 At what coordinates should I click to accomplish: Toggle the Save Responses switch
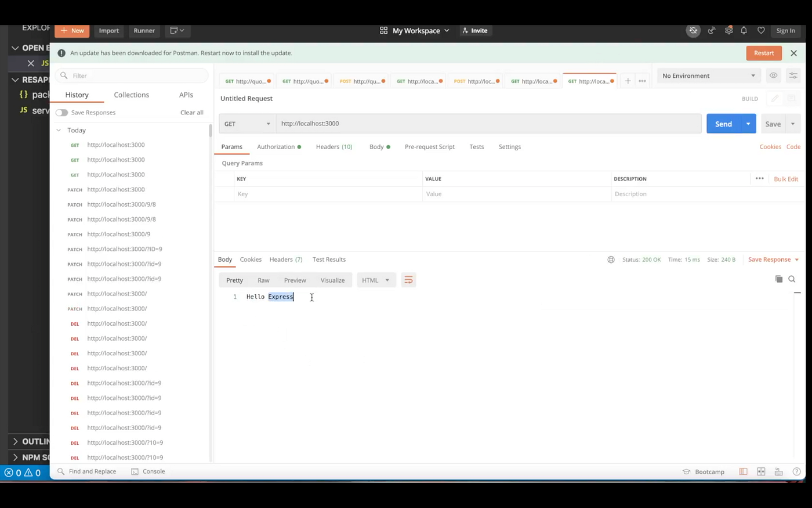61,112
